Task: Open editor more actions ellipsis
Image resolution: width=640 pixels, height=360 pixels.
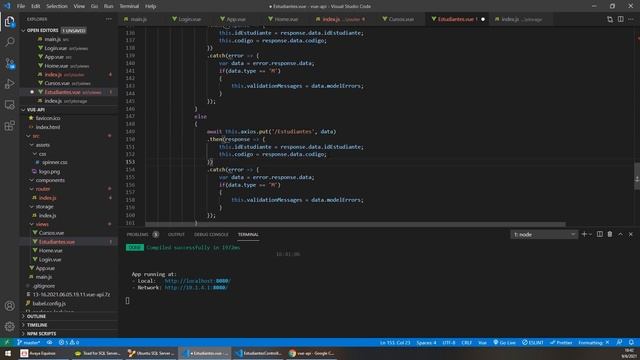Action: pos(631,19)
